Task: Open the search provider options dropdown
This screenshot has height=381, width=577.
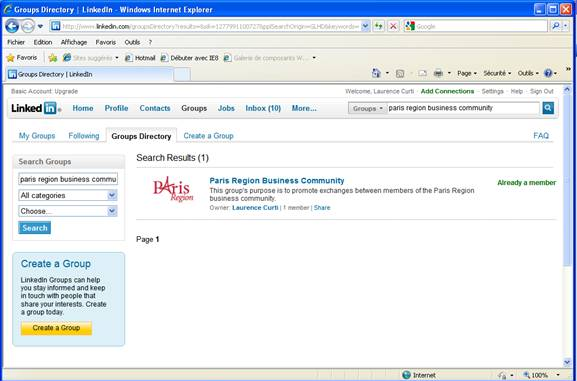Action: pos(565,26)
